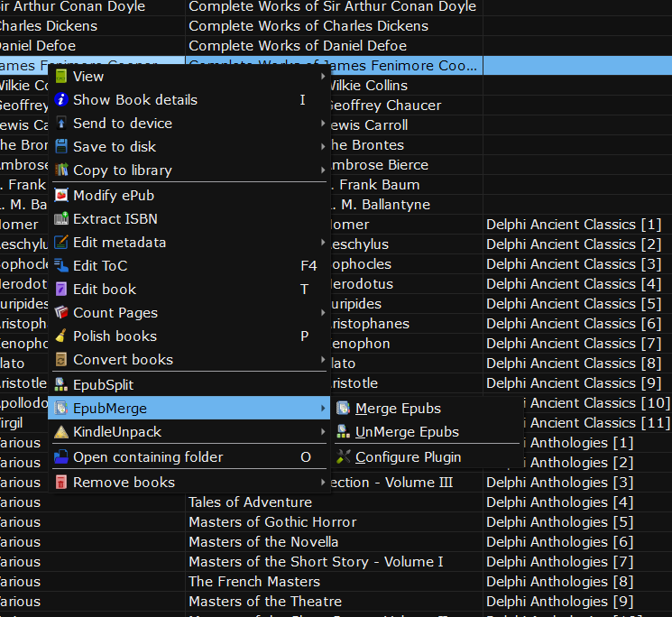
Task: Click the Delphi Ancient Classics [5] series cell
Action: click(577, 304)
